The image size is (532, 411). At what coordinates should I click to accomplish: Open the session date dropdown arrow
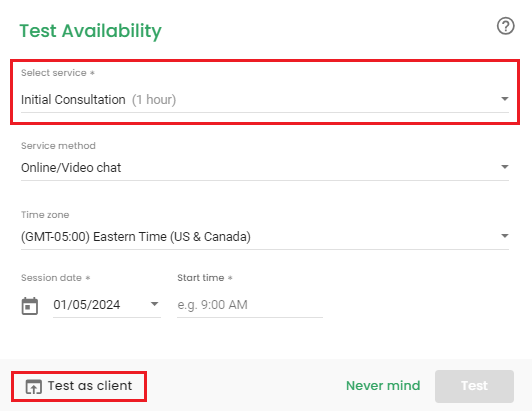(x=154, y=304)
